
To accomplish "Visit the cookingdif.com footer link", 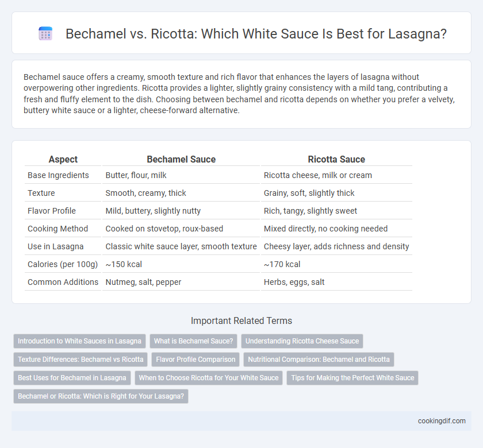I will coord(442,421).
